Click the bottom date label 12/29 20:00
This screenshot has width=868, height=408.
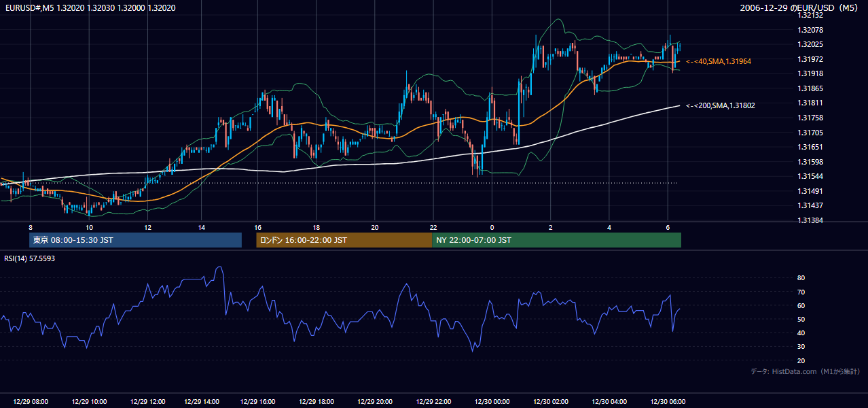tap(376, 402)
